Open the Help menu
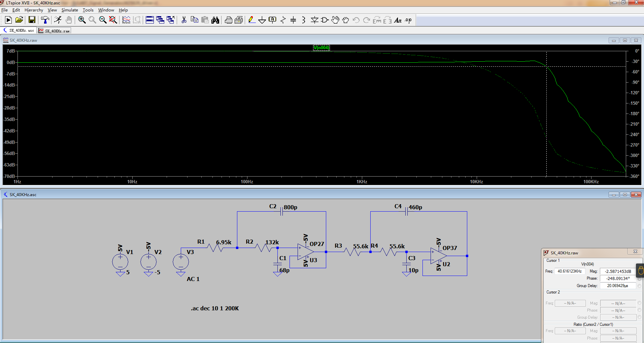Viewport: 644px width, 343px height. tap(123, 10)
